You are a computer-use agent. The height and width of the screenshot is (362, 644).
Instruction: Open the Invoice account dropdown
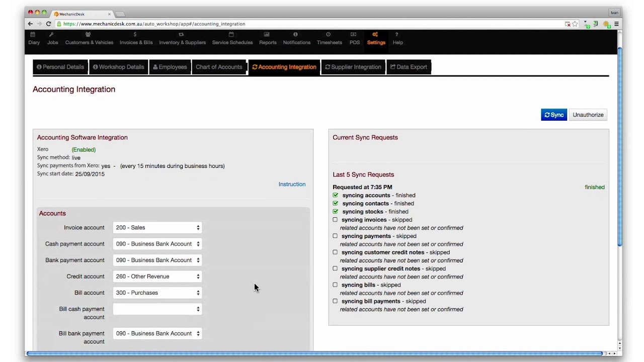tap(157, 228)
